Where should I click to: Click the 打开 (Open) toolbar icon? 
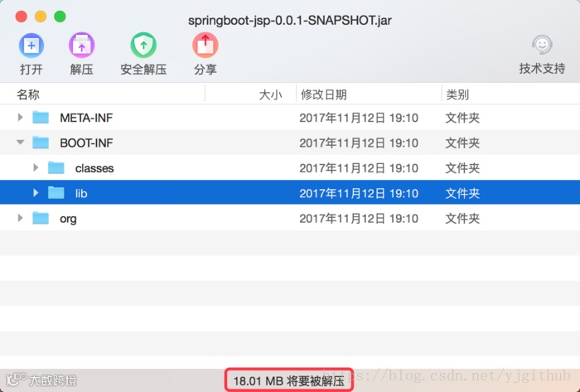click(31, 46)
